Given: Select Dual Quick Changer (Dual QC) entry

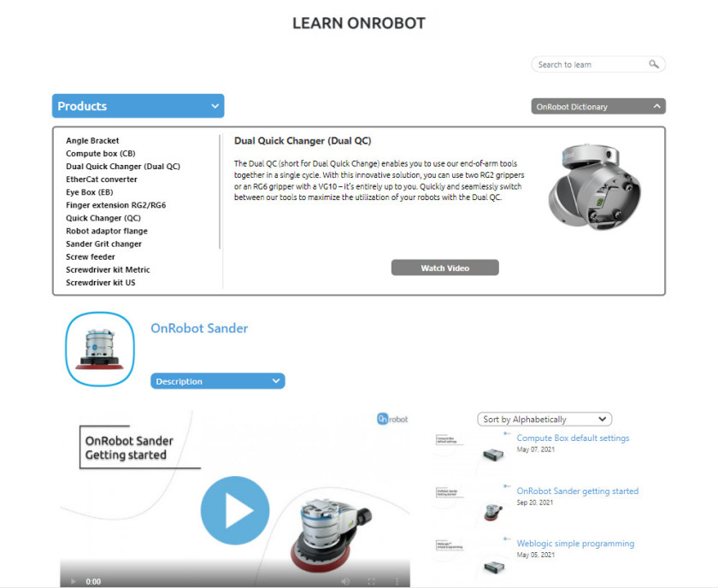Looking at the screenshot, I should pos(123,167).
